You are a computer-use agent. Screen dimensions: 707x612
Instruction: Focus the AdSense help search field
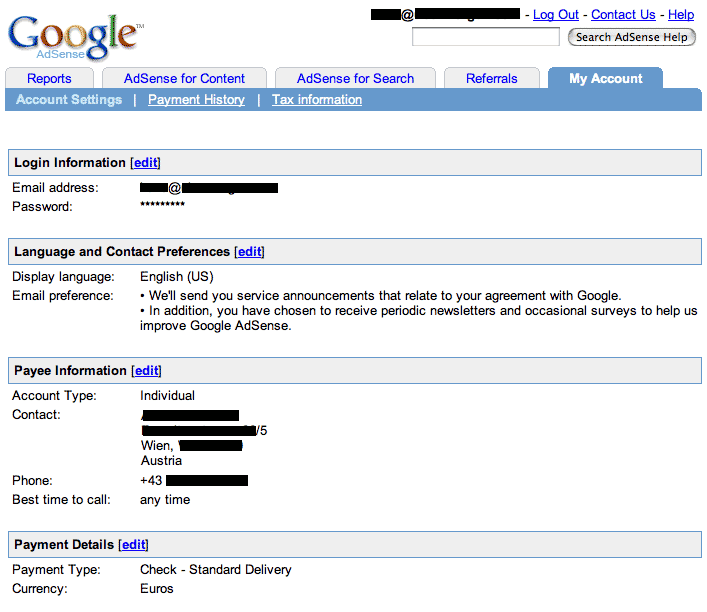[486, 37]
